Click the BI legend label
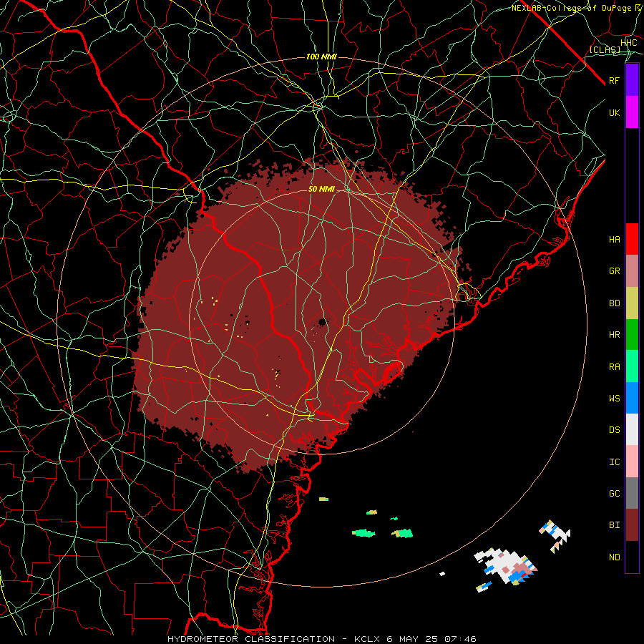This screenshot has height=644, width=644. pyautogui.click(x=614, y=525)
